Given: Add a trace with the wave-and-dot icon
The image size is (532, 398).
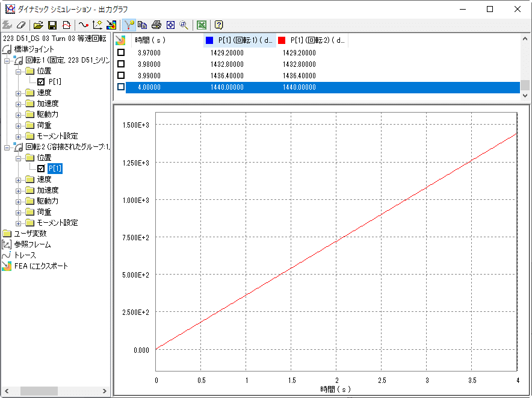Looking at the screenshot, I should [84, 25].
